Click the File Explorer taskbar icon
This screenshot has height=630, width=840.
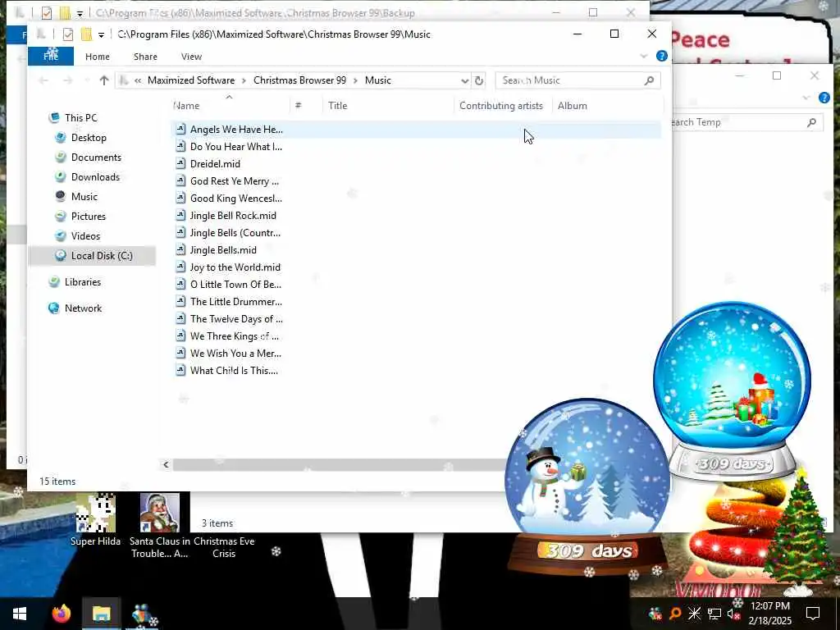[101, 614]
